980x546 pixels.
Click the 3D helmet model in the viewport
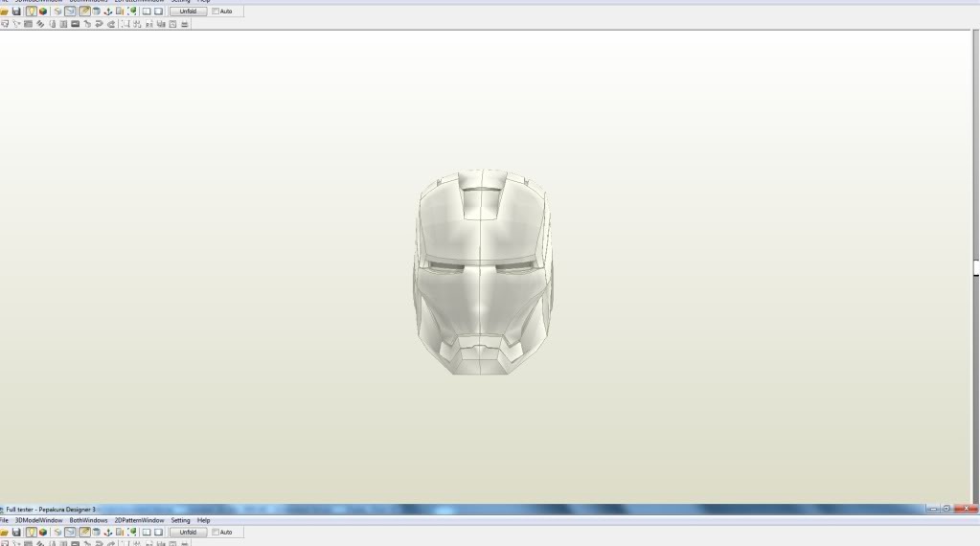coord(483,272)
